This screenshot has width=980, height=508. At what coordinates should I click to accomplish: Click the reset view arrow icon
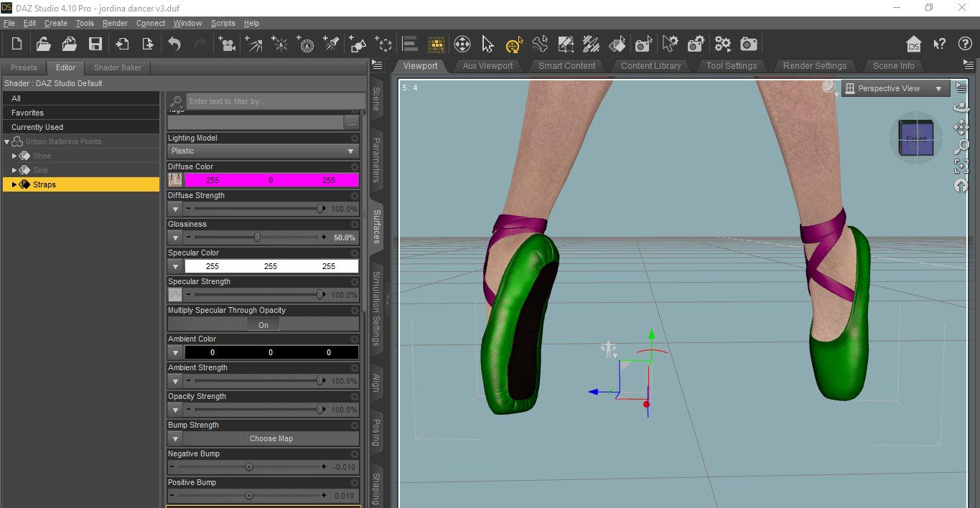[x=961, y=185]
